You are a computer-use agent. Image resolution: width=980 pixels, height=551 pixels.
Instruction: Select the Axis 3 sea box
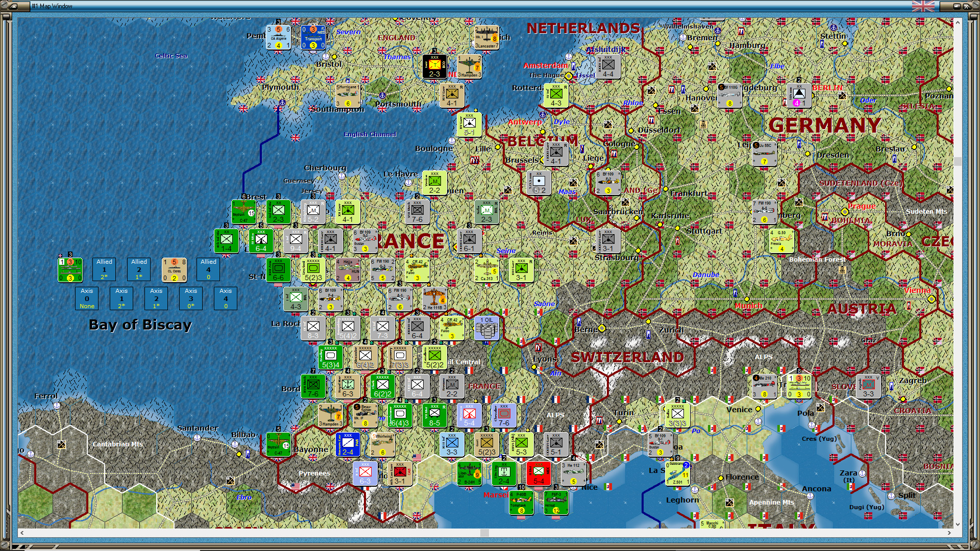(x=191, y=298)
